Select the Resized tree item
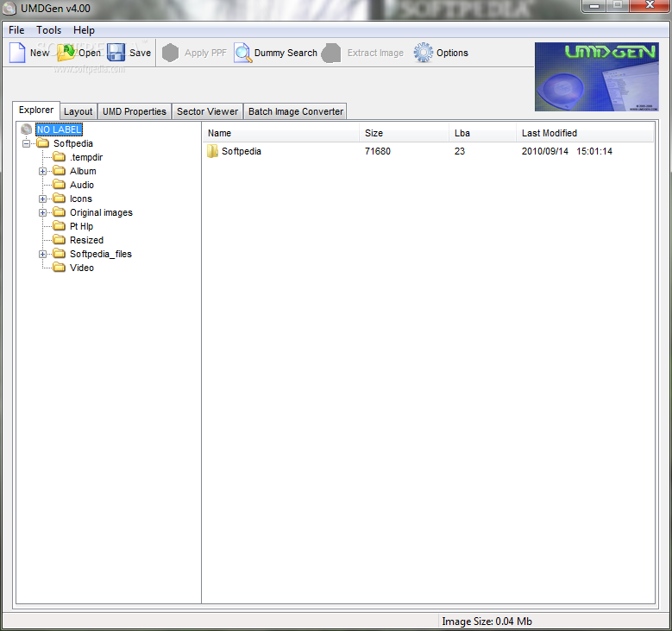Viewport: 672px width, 631px height. point(86,240)
